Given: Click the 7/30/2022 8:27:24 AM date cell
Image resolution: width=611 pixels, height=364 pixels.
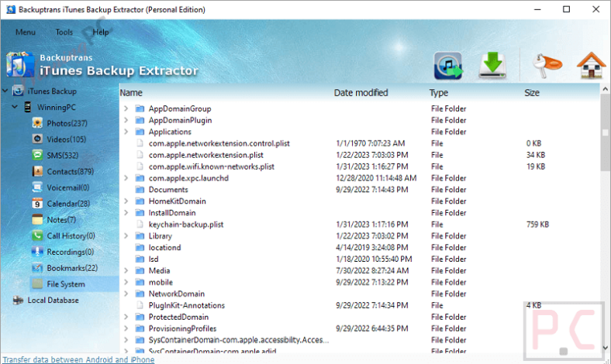Looking at the screenshot, I should (372, 270).
